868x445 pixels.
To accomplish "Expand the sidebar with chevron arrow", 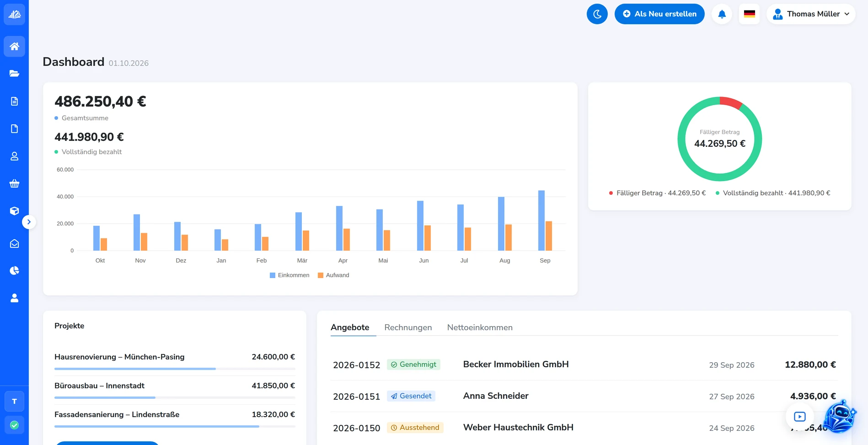I will [x=29, y=222].
